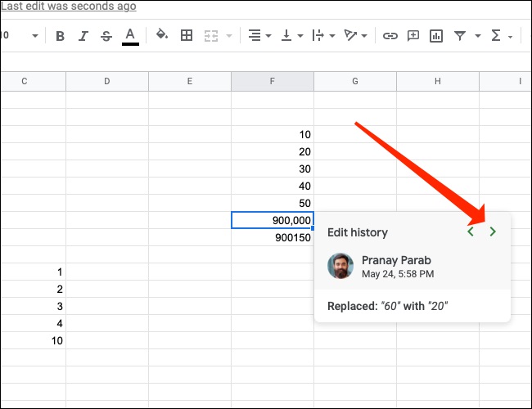Toggle bold formatting
The width and height of the screenshot is (532, 409).
pos(61,36)
